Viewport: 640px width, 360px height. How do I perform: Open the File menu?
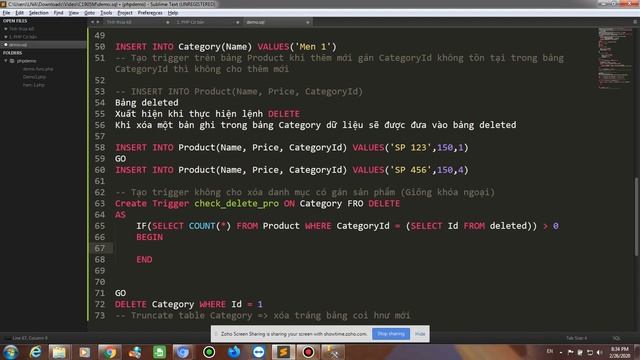(6, 13)
